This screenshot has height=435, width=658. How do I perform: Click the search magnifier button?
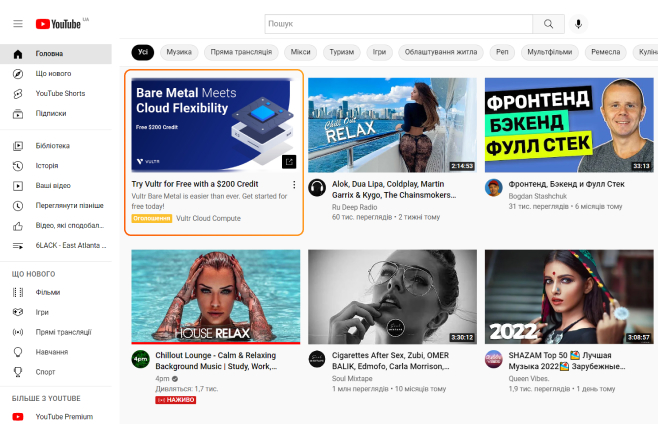coord(548,24)
